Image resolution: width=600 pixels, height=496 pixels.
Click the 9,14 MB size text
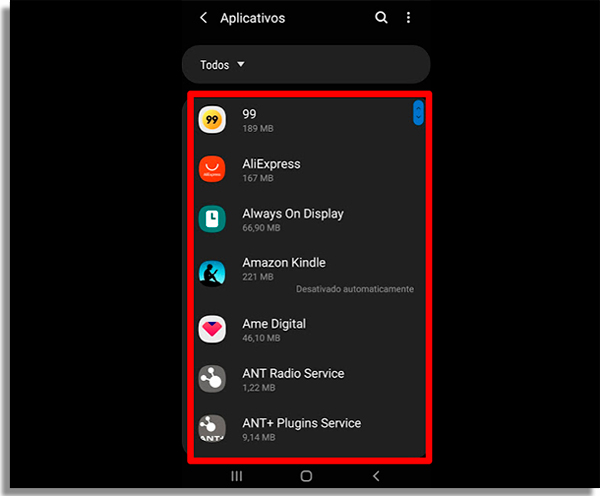(x=259, y=437)
